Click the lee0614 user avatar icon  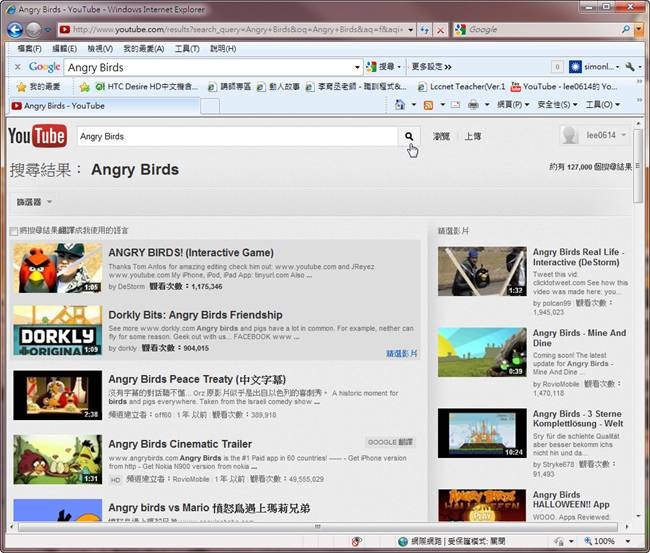pos(570,135)
